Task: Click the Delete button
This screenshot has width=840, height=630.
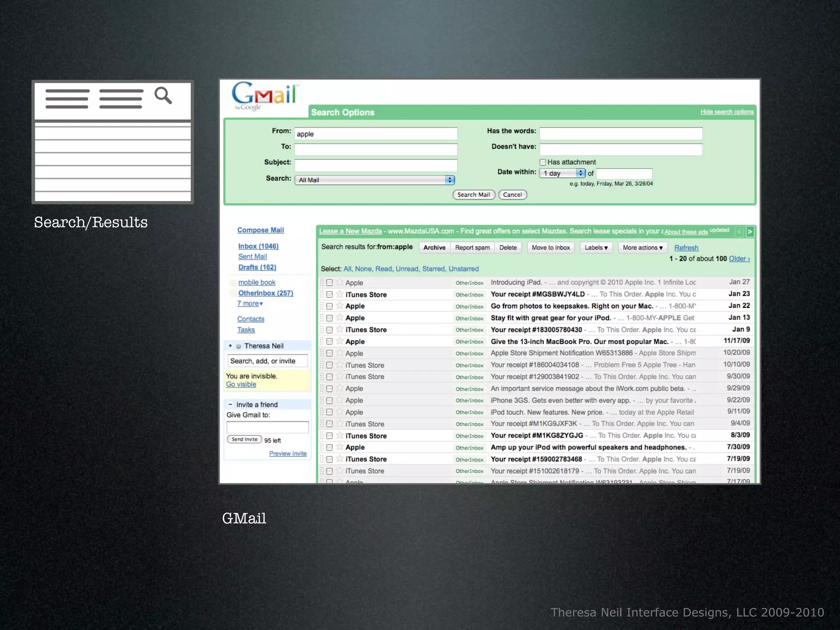Action: 508,248
